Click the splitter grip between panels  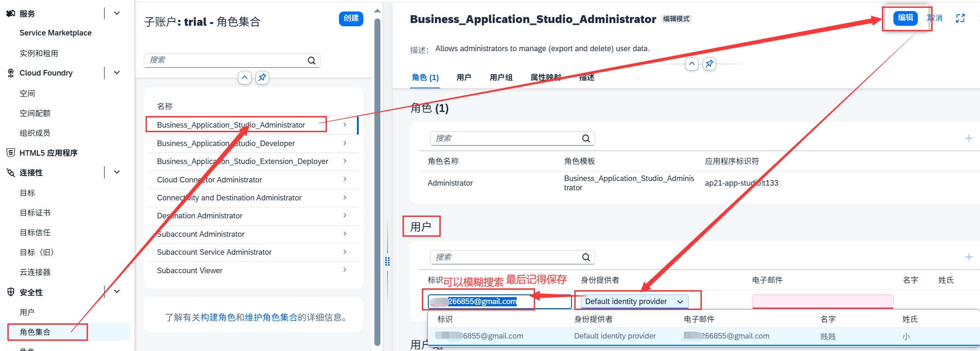pos(387,262)
